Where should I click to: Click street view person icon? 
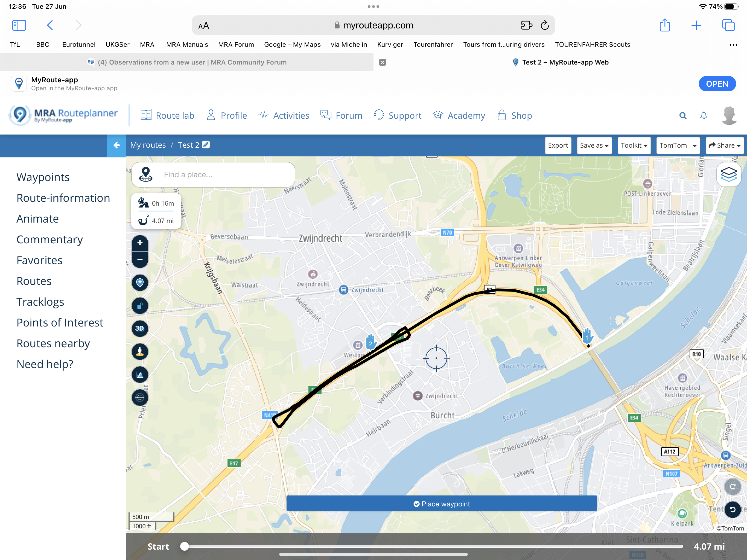[x=140, y=352]
